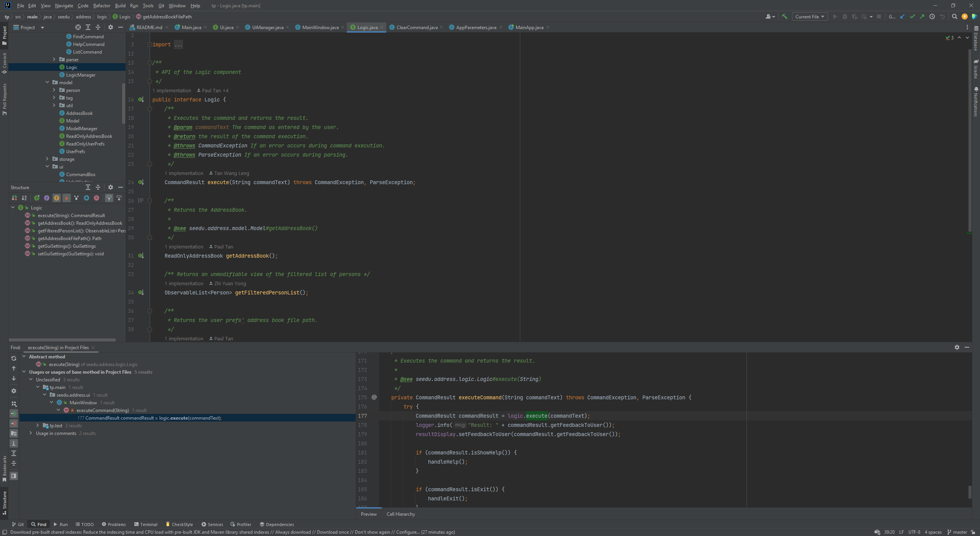Open the Refactor menu
Screen dimensions: 980x536
pyautogui.click(x=101, y=5)
